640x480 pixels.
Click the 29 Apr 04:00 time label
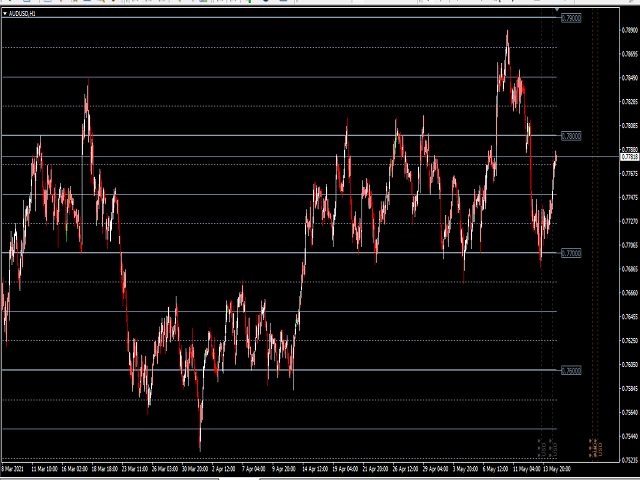click(436, 469)
